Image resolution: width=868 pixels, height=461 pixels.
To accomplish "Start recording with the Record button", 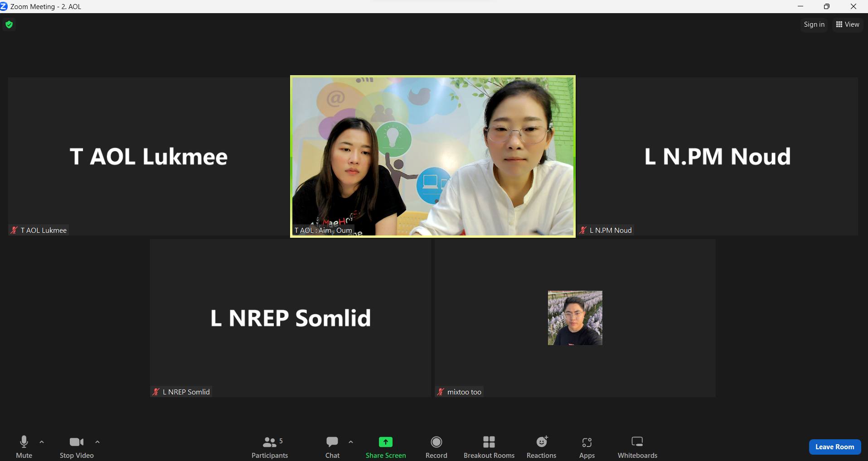I will click(436, 447).
